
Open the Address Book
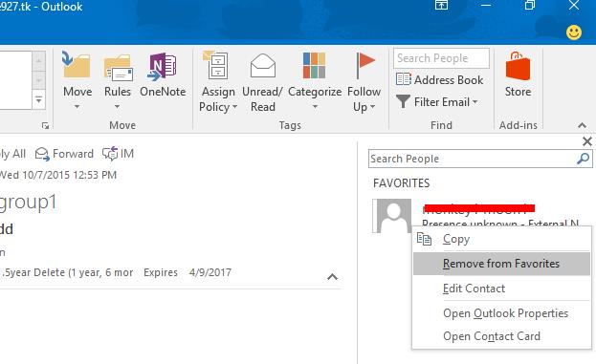pyautogui.click(x=440, y=79)
